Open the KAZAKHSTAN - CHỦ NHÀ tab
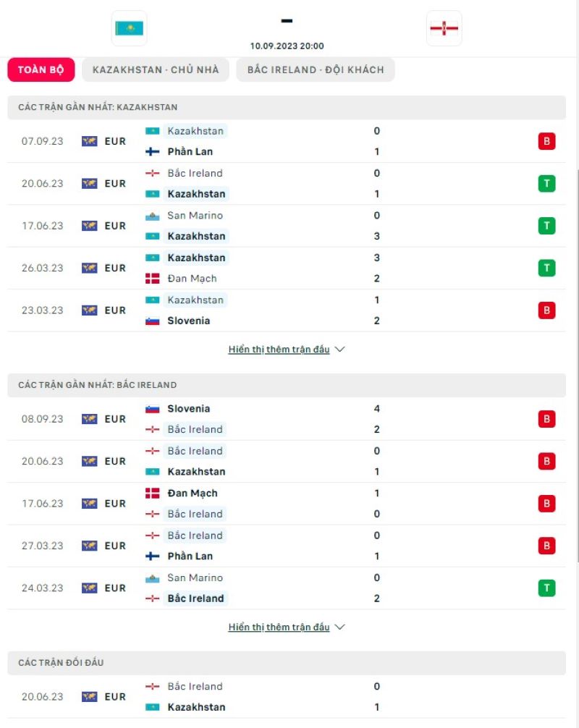The image size is (579, 728). [x=156, y=69]
